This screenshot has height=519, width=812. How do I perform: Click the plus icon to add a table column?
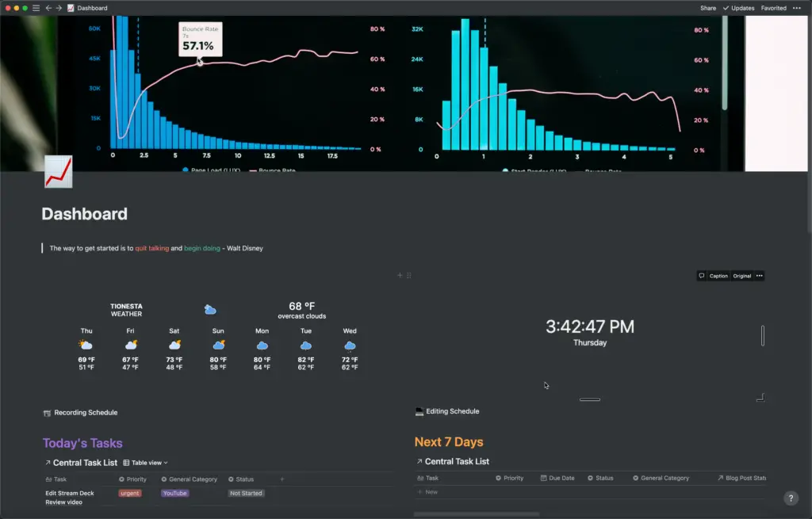[282, 479]
